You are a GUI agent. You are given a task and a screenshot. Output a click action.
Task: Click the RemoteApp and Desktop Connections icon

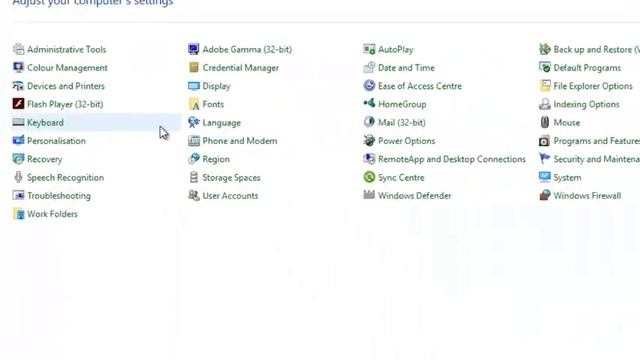tap(369, 159)
